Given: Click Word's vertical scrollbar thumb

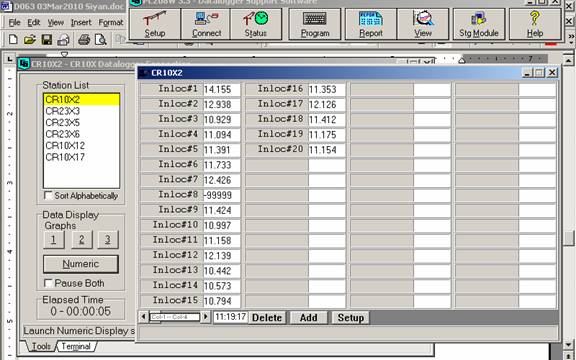Looking at the screenshot, I should click(x=569, y=238).
